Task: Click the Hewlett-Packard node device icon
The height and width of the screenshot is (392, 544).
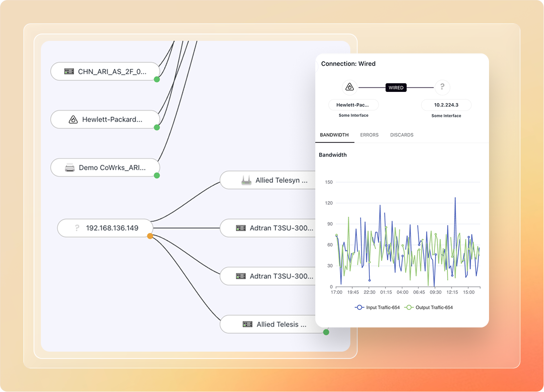Action: [x=73, y=120]
